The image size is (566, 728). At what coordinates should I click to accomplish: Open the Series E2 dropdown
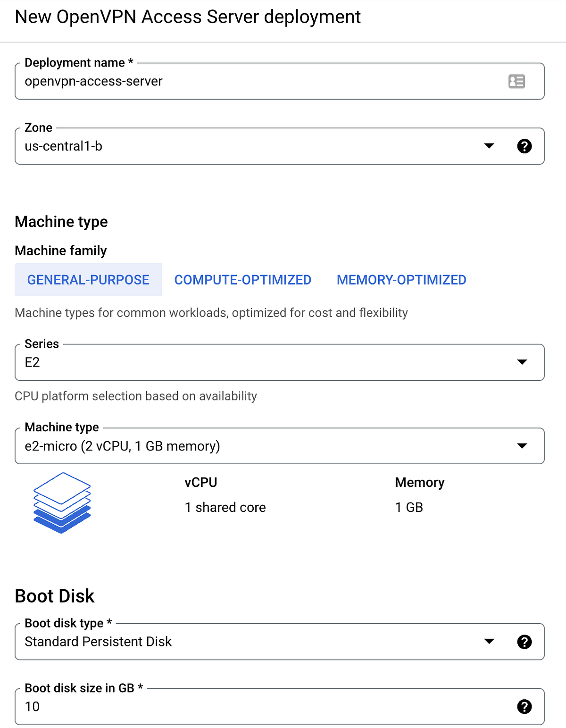280,362
